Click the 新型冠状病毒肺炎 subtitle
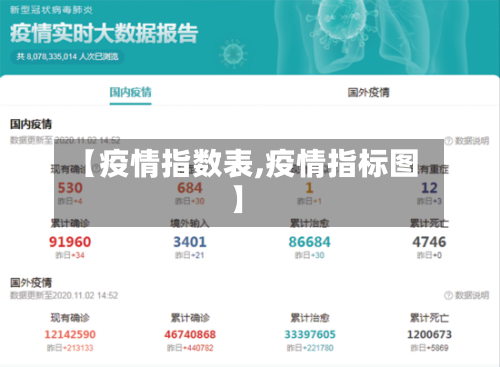 tap(51, 10)
